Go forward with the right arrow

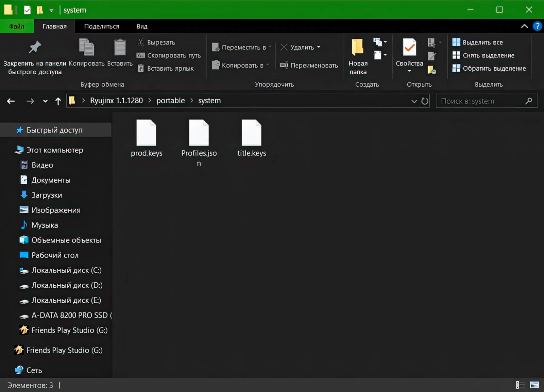click(30, 101)
